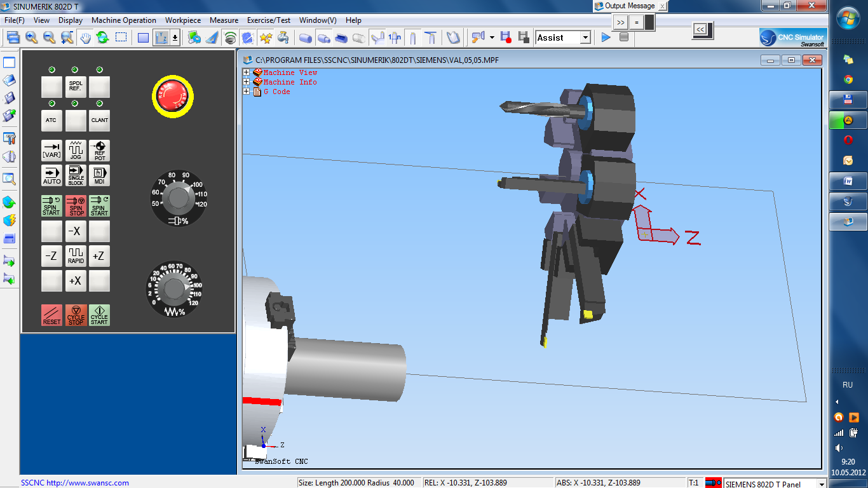
Task: Click the green CYCLE START key
Action: [x=99, y=315]
